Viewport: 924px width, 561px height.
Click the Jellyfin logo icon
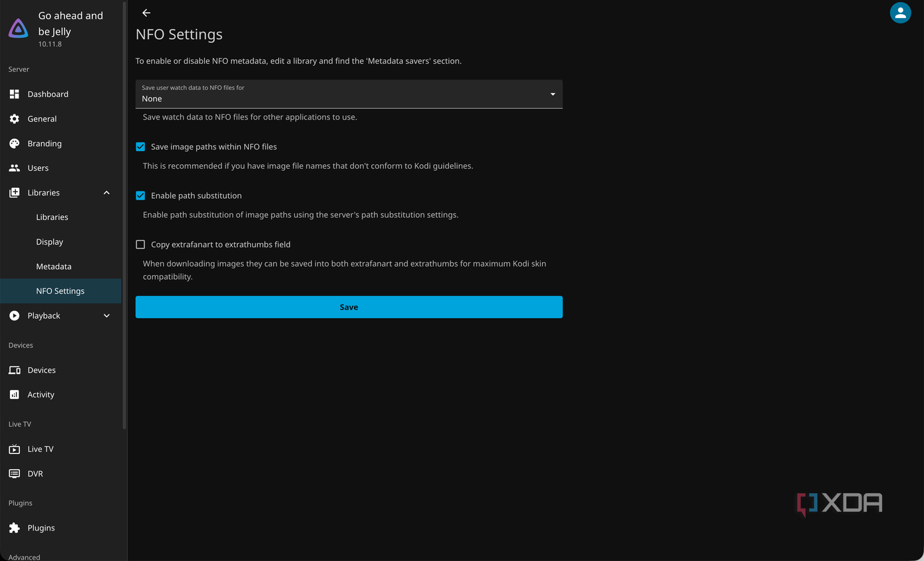(18, 28)
